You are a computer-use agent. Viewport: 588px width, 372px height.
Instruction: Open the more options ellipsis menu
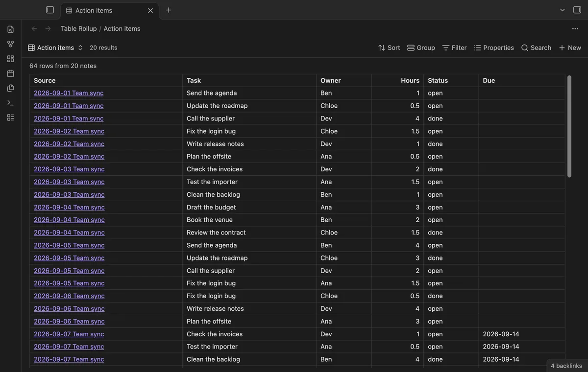[575, 28]
